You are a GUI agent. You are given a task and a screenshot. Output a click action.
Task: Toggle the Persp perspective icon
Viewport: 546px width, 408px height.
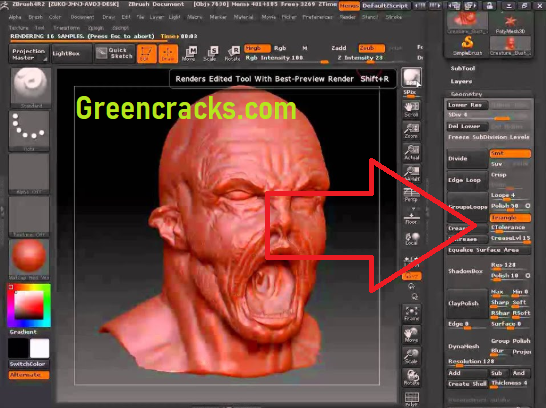411,195
